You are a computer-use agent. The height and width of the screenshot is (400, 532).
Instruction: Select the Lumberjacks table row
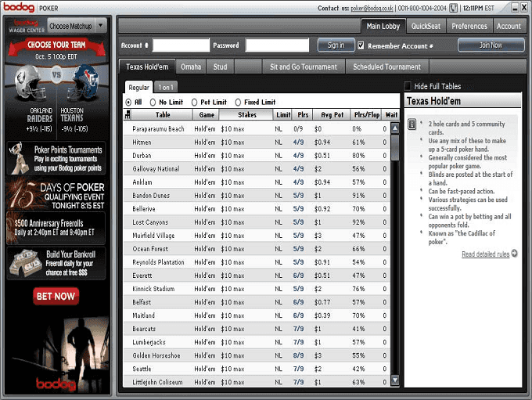tap(257, 342)
